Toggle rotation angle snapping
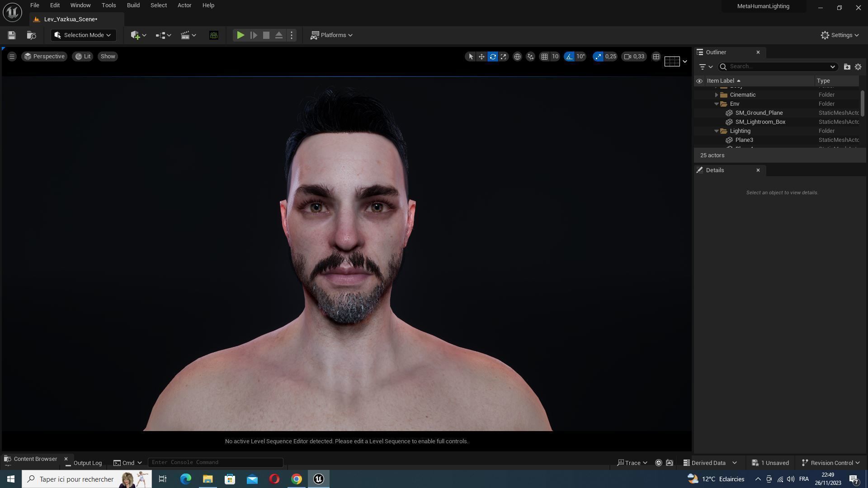This screenshot has width=868, height=488. click(569, 56)
